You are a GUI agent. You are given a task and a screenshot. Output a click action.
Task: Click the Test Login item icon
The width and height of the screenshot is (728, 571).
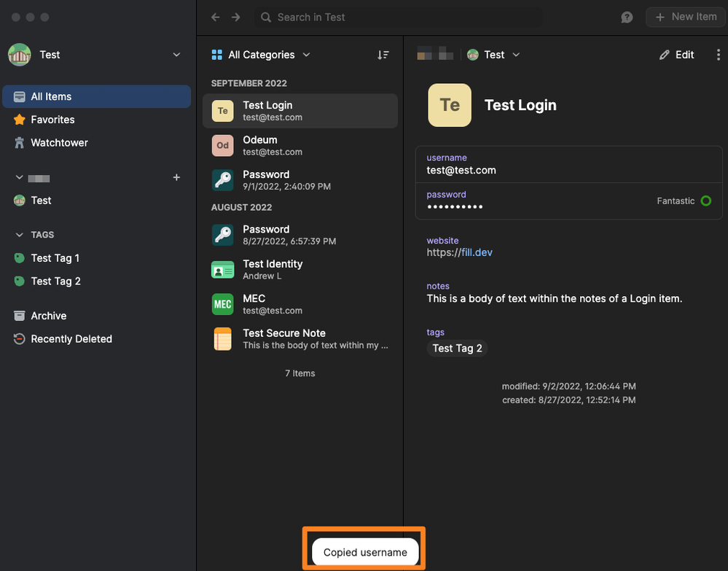click(223, 111)
